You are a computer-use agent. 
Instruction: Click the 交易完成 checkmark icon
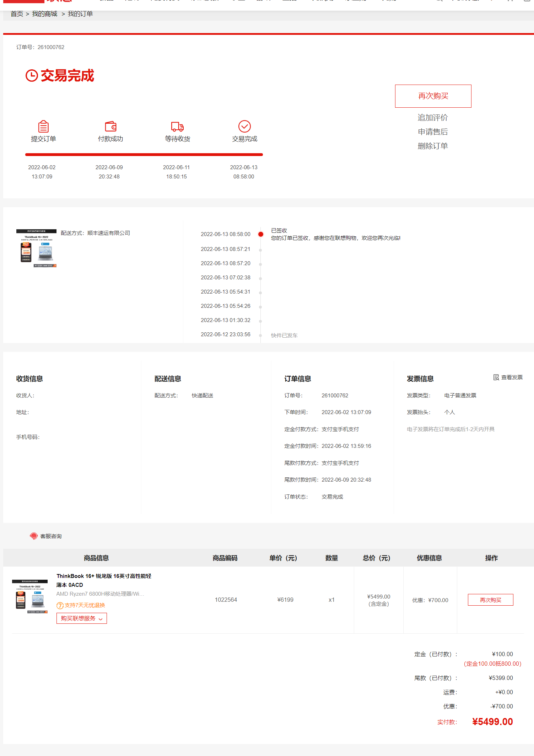244,126
